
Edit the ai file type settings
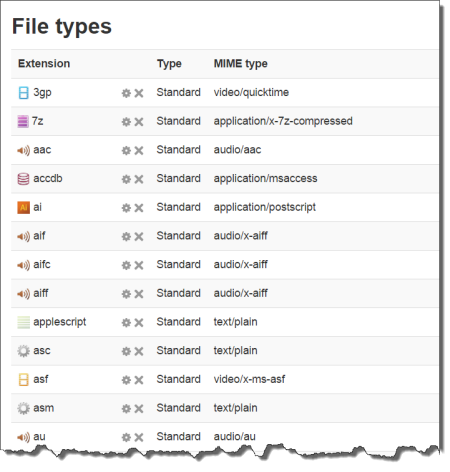[126, 208]
